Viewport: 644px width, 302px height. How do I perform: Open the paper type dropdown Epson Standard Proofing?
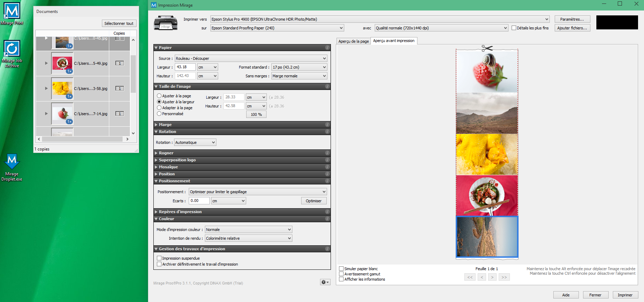point(277,28)
